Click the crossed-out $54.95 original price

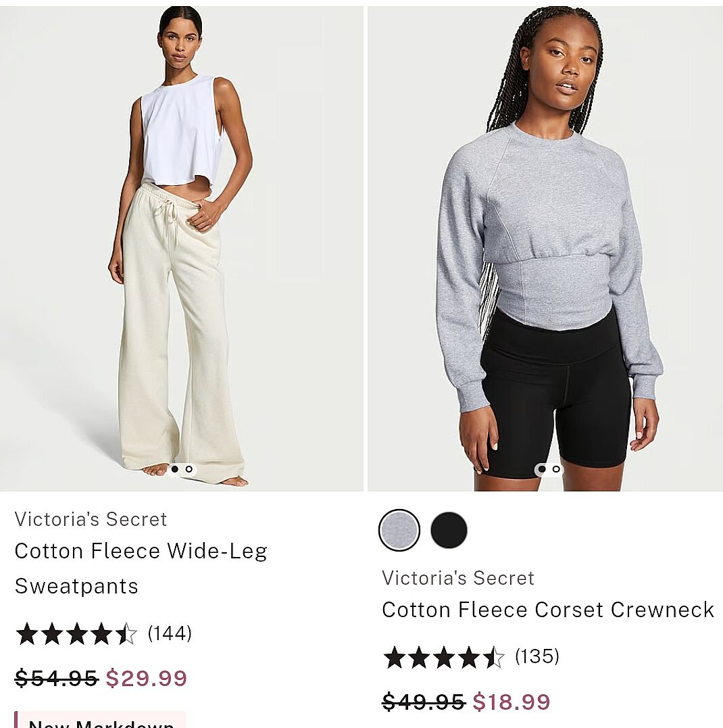(x=56, y=678)
